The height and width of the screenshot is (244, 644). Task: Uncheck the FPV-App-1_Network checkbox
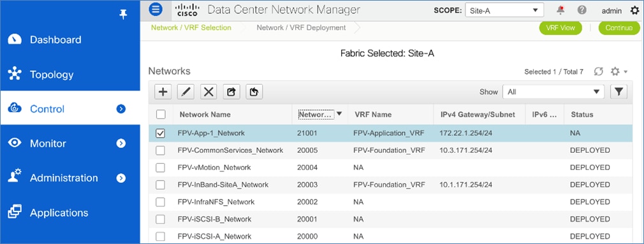click(x=161, y=133)
